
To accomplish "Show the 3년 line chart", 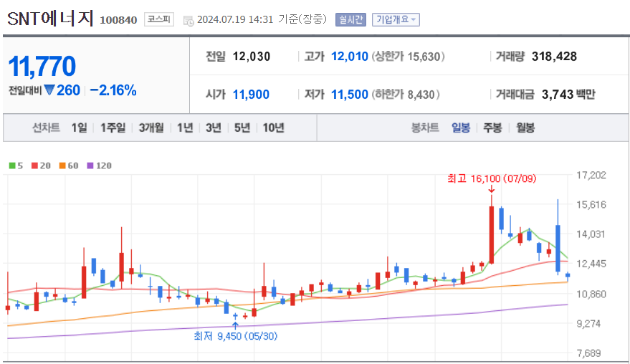I will click(214, 128).
